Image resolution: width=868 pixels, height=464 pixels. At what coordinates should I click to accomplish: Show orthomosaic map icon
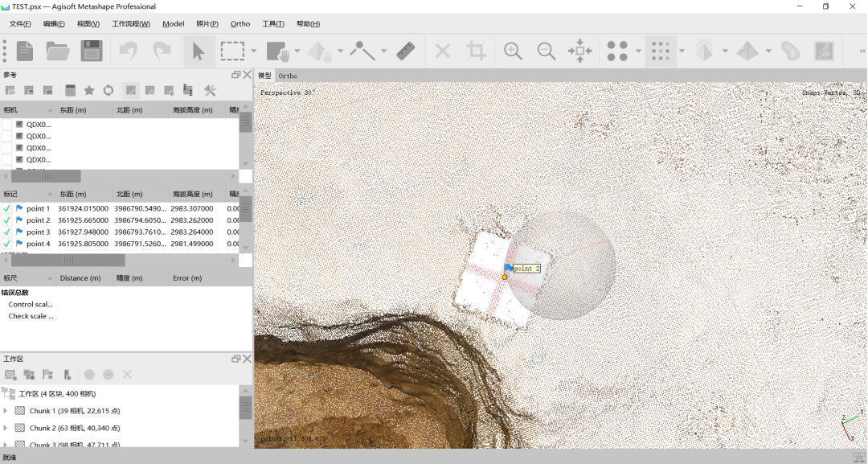click(825, 51)
